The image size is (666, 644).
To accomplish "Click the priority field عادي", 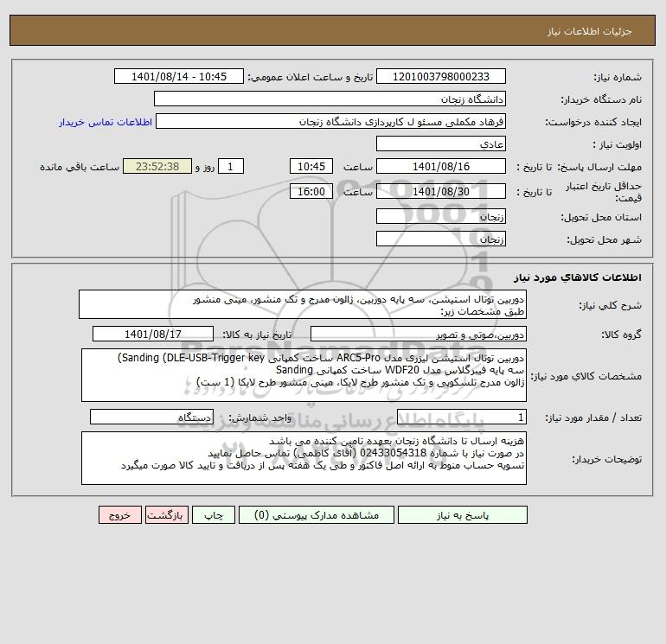I will pos(441,143).
